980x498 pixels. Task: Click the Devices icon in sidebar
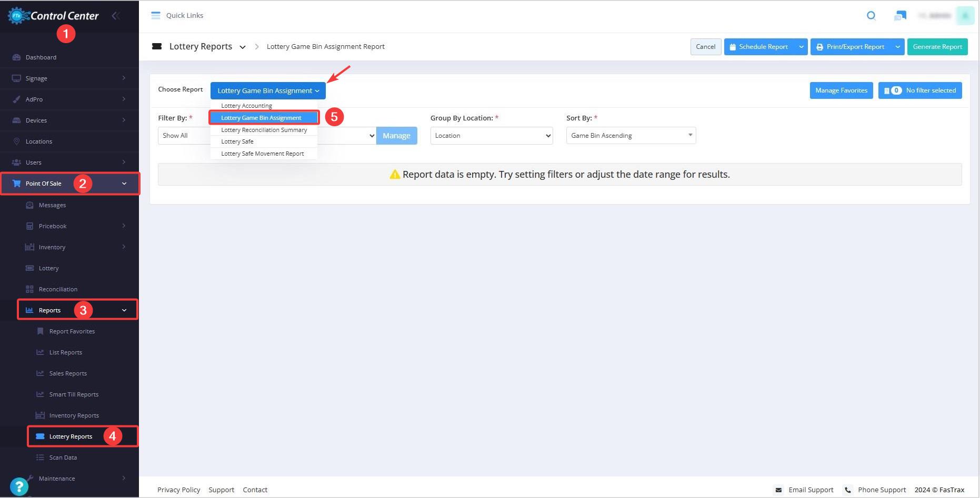pos(16,120)
